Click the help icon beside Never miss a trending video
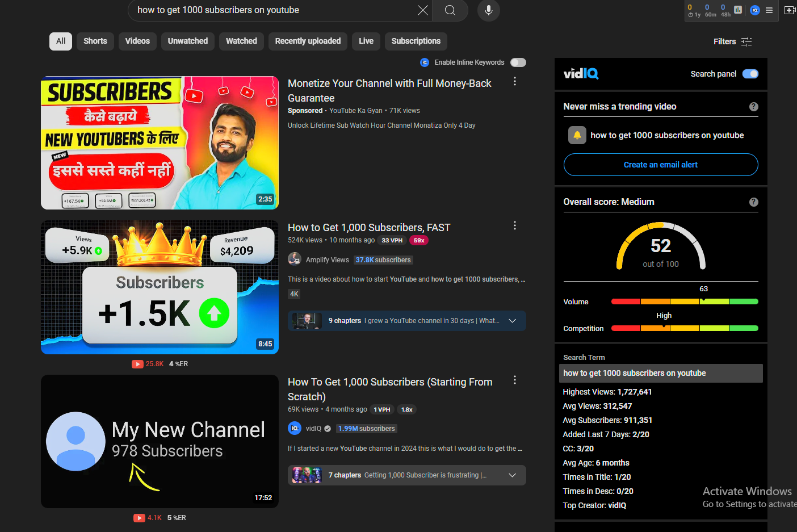 coord(753,107)
